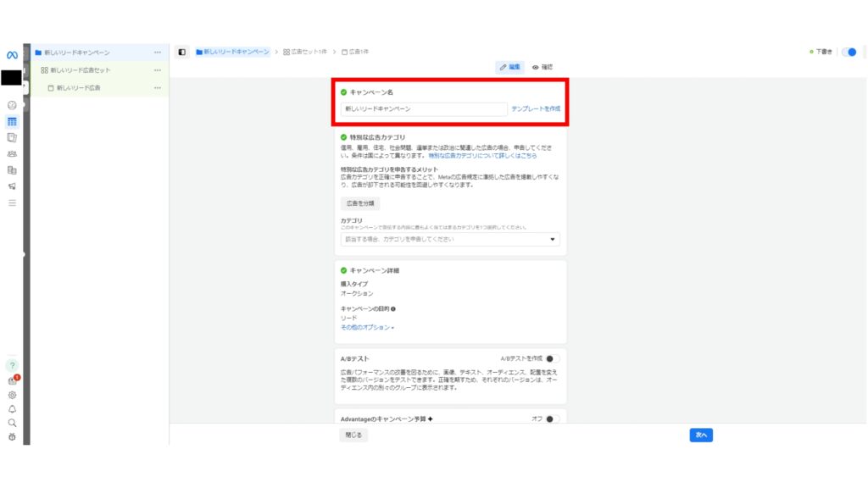This screenshot has width=868, height=488.
Task: Select the 編集 tab
Action: point(509,66)
